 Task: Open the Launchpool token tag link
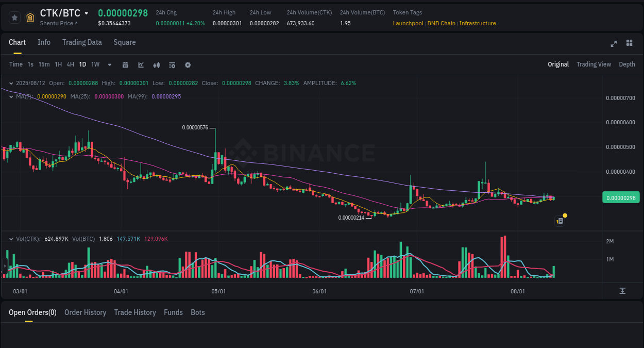[x=408, y=23]
